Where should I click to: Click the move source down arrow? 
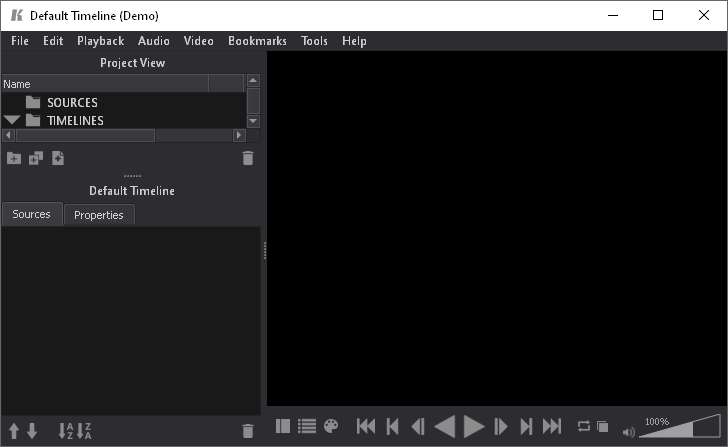tap(32, 431)
